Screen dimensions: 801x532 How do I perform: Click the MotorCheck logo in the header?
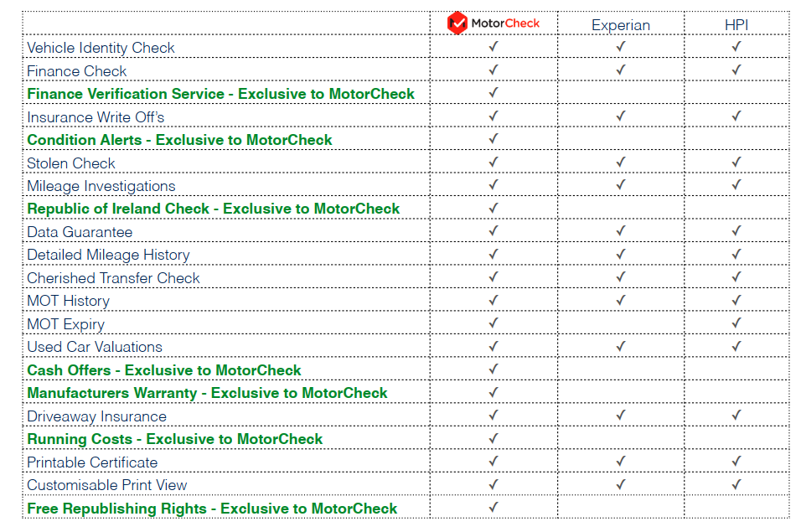pyautogui.click(x=494, y=23)
